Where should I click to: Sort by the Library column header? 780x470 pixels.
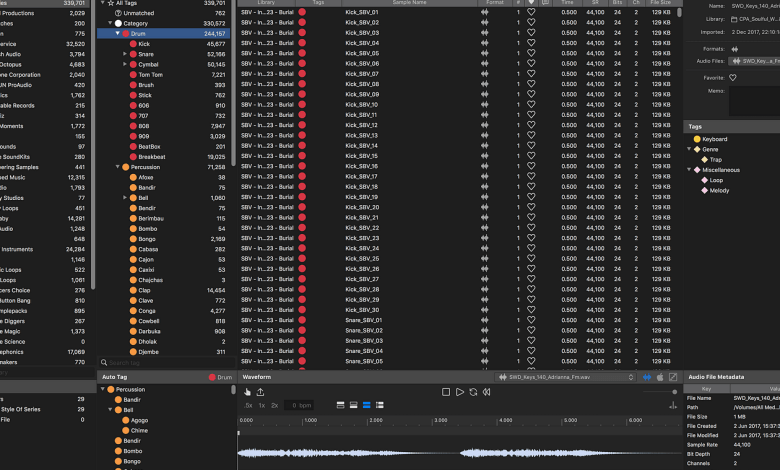(267, 2)
